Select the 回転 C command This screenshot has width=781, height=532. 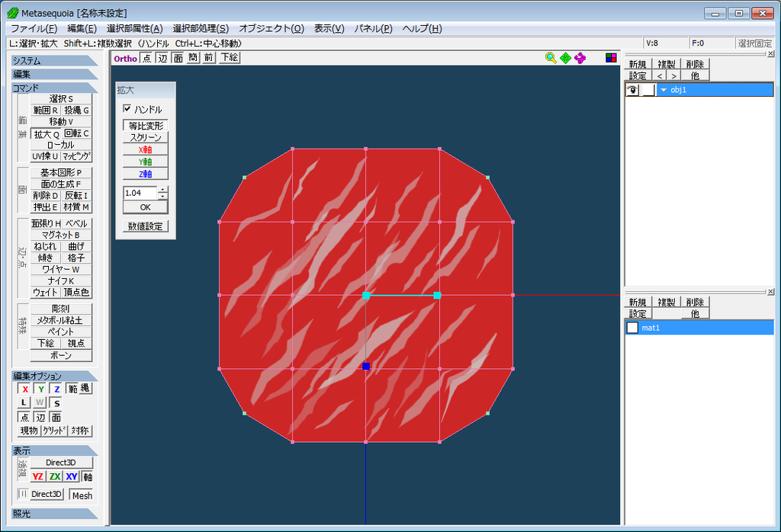77,133
